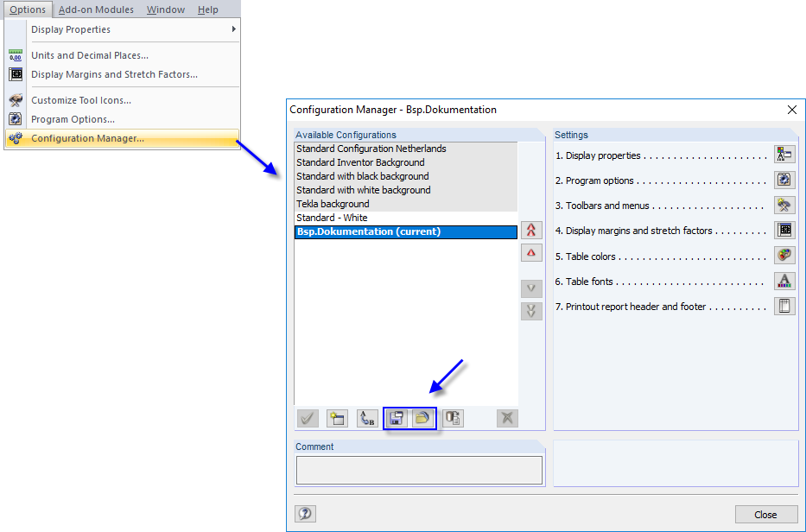Save the configuration using the floppy disk icon
The height and width of the screenshot is (532, 806).
(395, 418)
